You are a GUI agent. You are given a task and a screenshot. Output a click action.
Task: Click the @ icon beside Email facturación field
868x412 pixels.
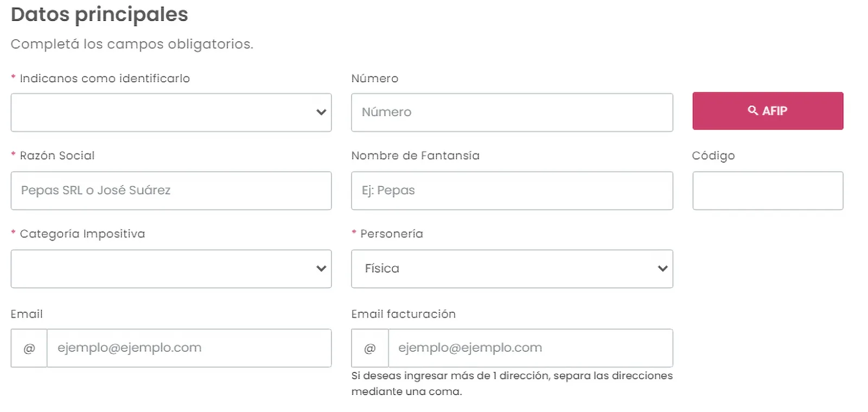[370, 348]
